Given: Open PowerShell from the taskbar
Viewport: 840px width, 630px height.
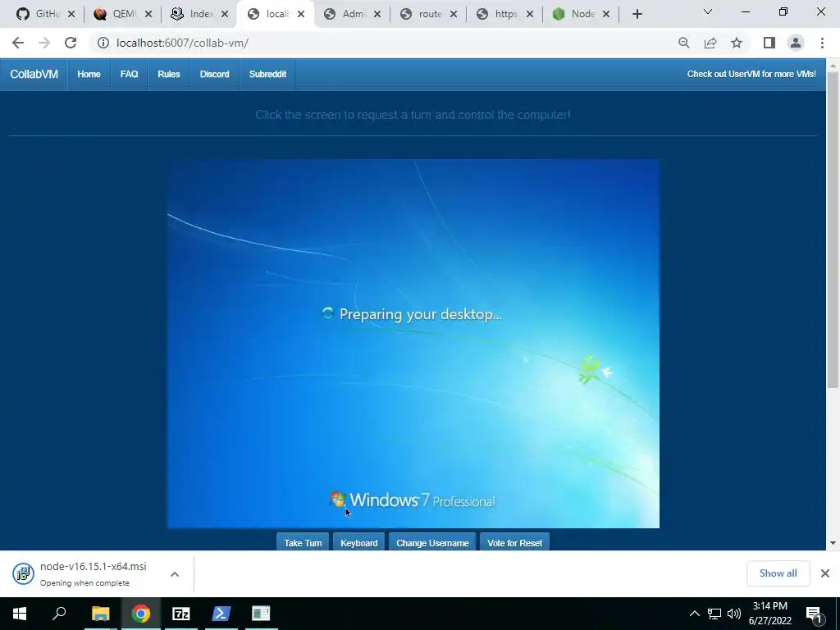Looking at the screenshot, I should [221, 614].
